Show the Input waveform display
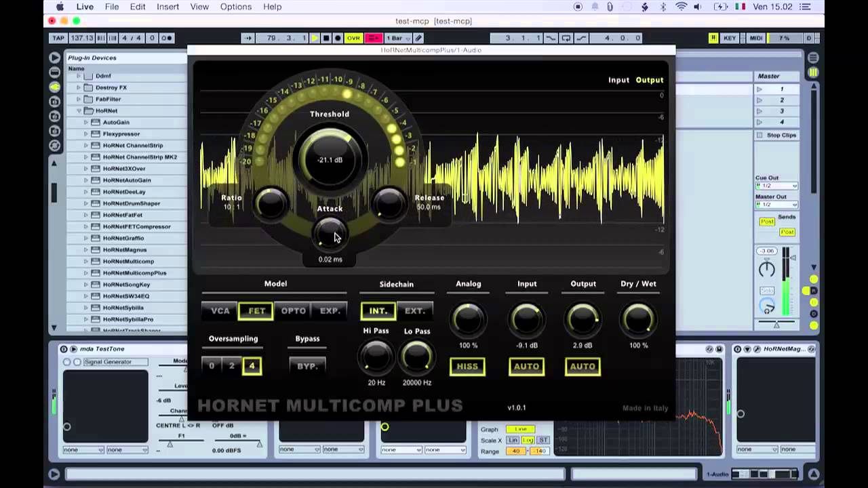The image size is (868, 488). tap(618, 80)
